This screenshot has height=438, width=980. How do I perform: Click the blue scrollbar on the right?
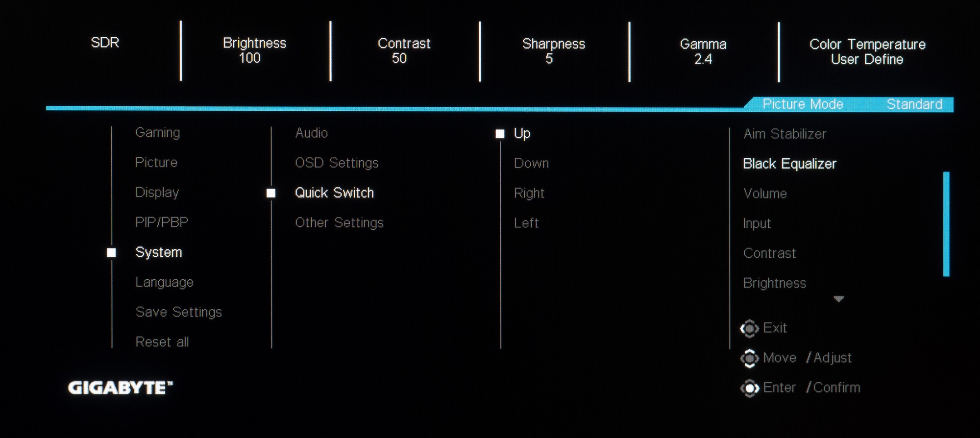946,224
